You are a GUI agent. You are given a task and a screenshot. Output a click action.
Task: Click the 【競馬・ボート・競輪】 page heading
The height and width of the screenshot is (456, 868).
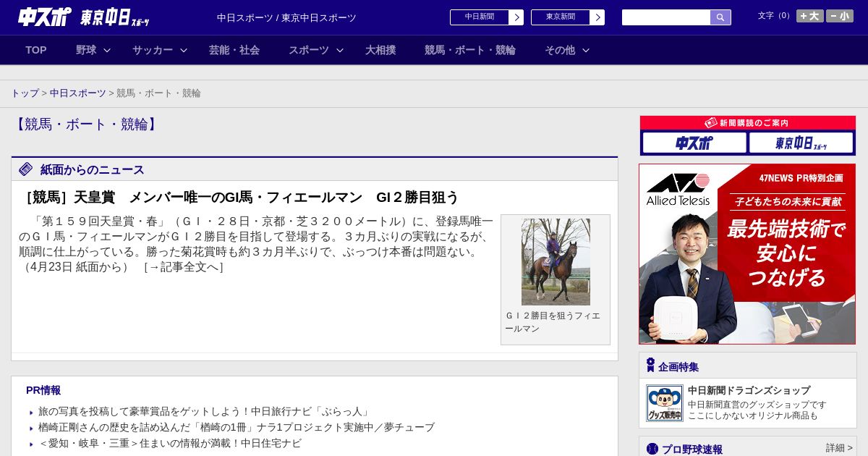tap(85, 124)
